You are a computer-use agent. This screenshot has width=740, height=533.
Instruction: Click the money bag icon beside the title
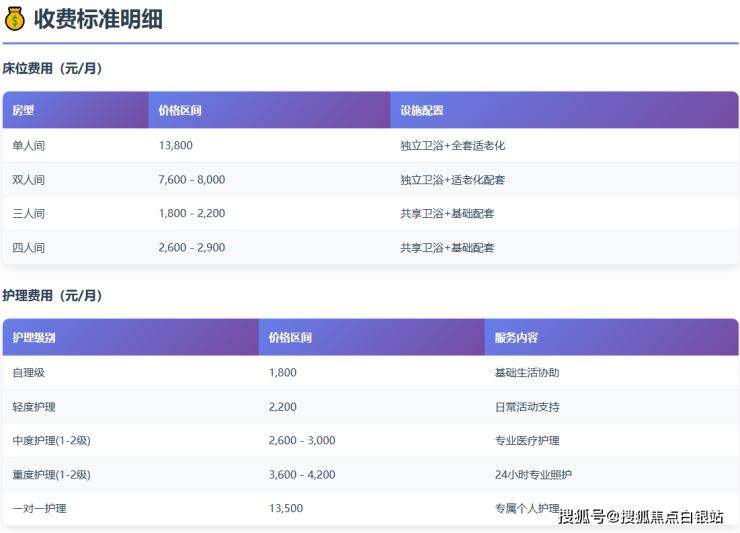(15, 19)
